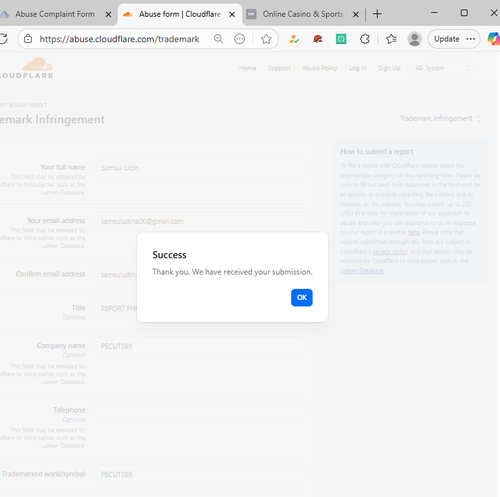Open the Support nav link
The image size is (500, 497).
(279, 68)
